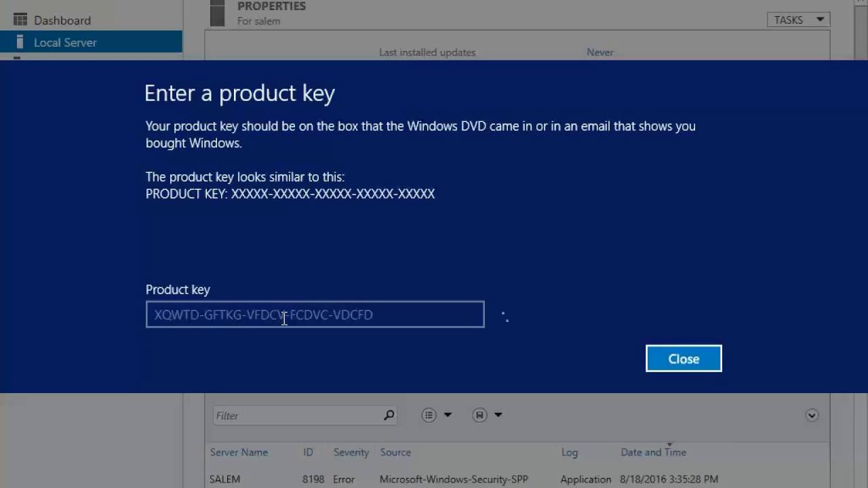Viewport: 868px width, 488px height.
Task: Sort events by ID column
Action: pyautogui.click(x=308, y=452)
